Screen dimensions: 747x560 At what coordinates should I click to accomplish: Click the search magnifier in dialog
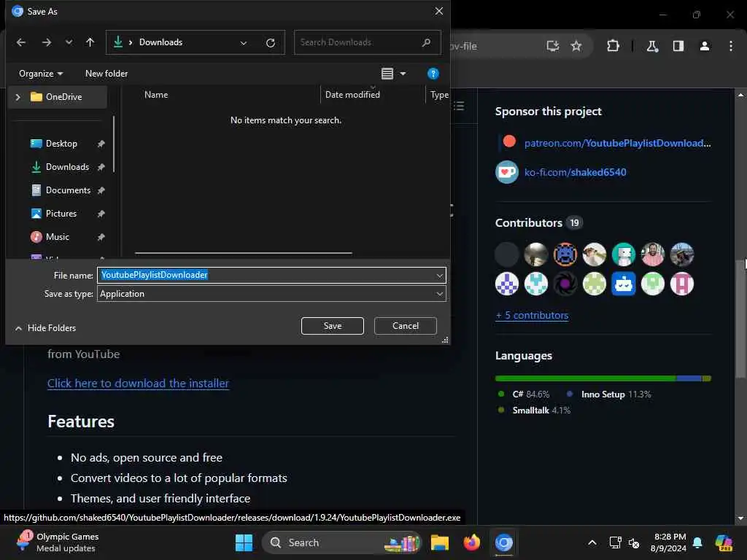pos(426,42)
